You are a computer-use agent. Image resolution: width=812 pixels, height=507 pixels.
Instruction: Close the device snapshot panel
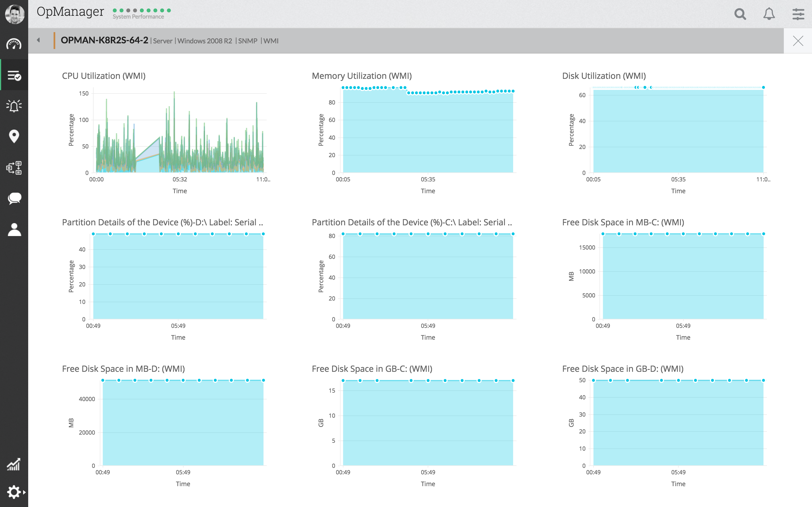point(798,41)
